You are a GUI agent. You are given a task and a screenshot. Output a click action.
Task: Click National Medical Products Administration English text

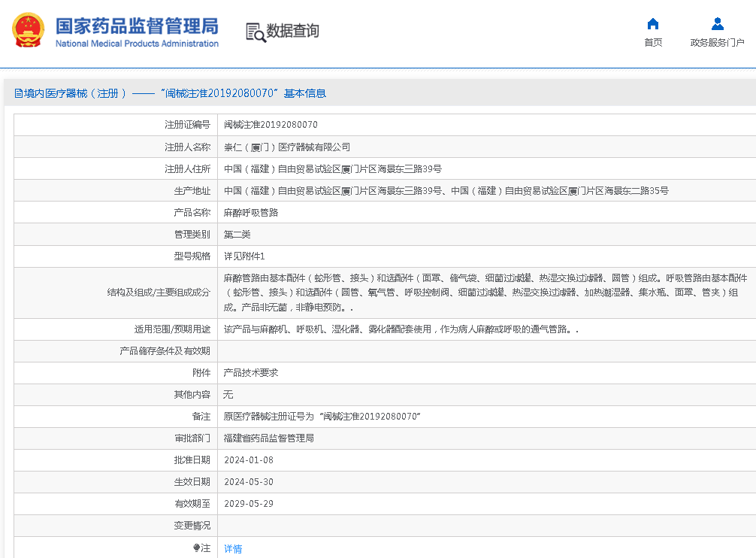(137, 44)
